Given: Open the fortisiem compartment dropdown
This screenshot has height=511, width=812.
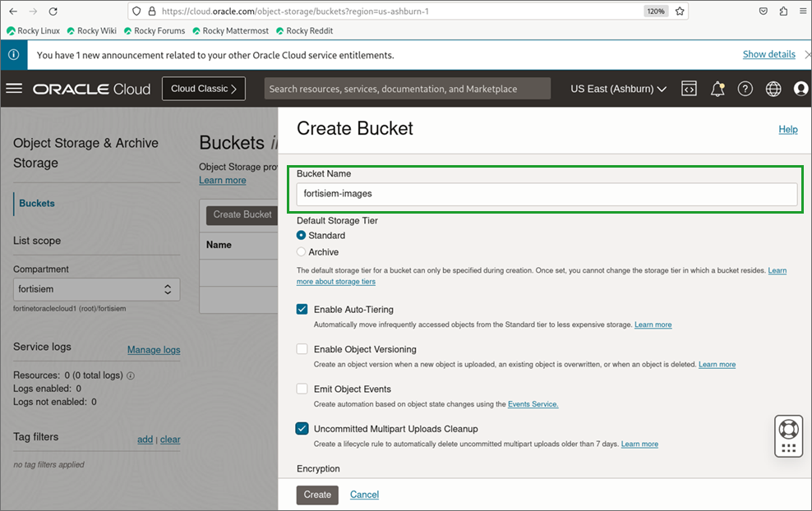Looking at the screenshot, I should [96, 289].
